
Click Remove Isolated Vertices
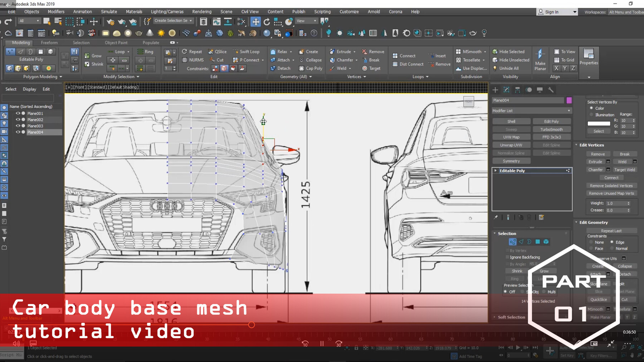tap(611, 185)
